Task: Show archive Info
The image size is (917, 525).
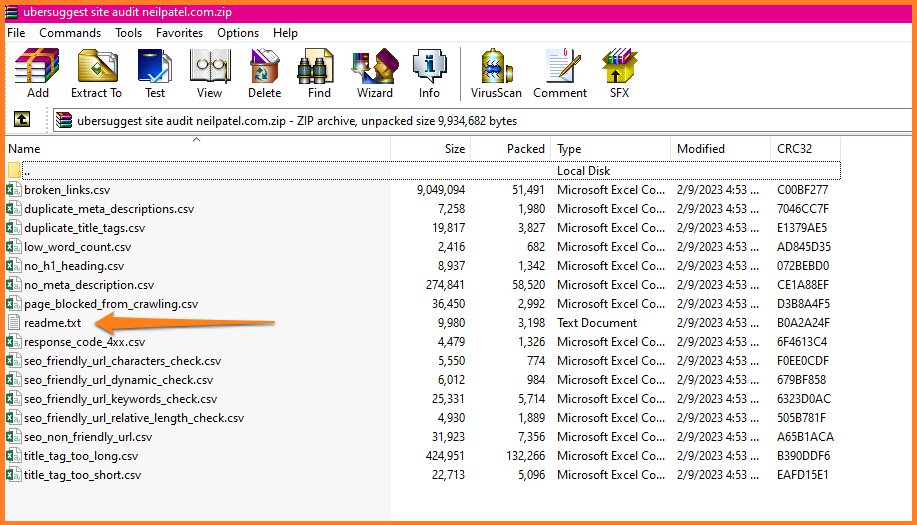Action: [x=429, y=74]
